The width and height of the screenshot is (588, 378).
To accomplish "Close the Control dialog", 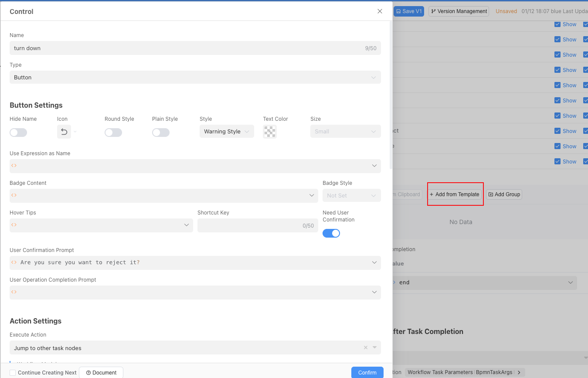I will click(x=380, y=11).
